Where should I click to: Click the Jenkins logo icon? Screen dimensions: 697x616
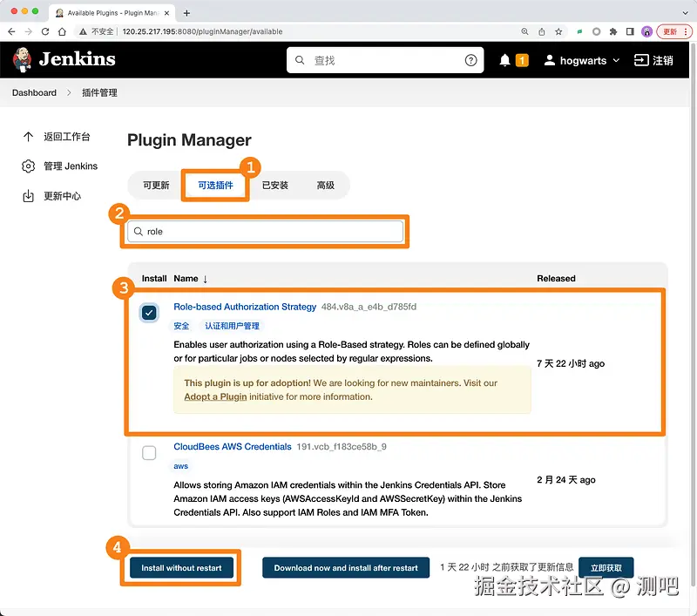click(x=22, y=59)
